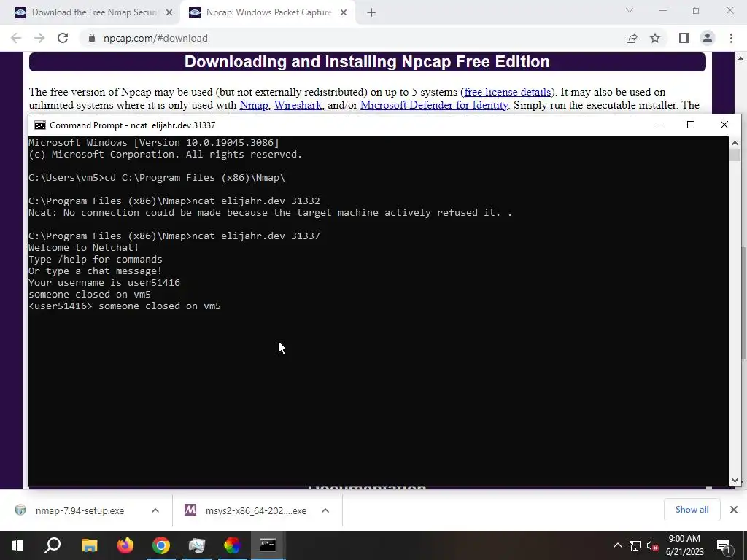The image size is (747, 560).
Task: Open Chrome's tab search chevron
Action: pyautogui.click(x=630, y=10)
